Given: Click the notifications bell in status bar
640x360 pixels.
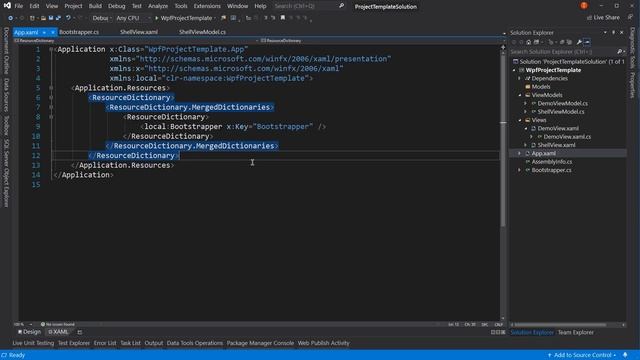Looking at the screenshot, I should tap(625, 355).
